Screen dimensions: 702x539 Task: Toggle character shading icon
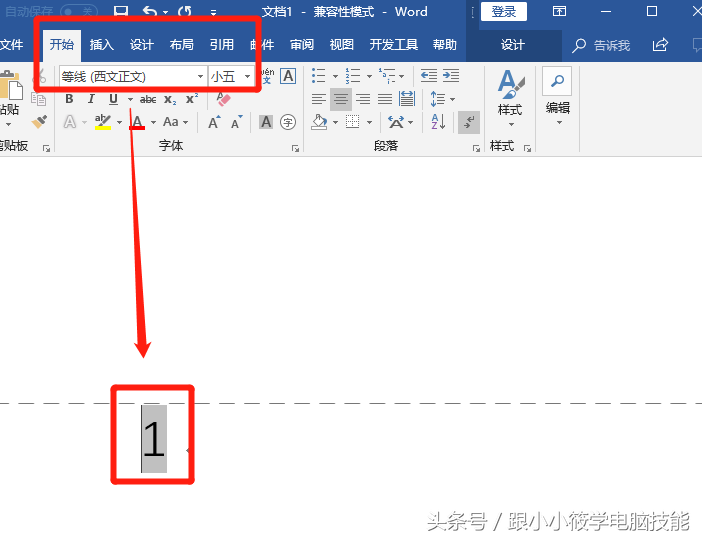[x=265, y=122]
